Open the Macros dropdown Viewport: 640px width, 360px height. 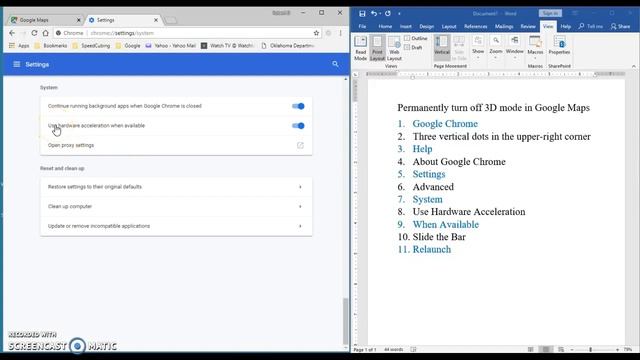535,48
